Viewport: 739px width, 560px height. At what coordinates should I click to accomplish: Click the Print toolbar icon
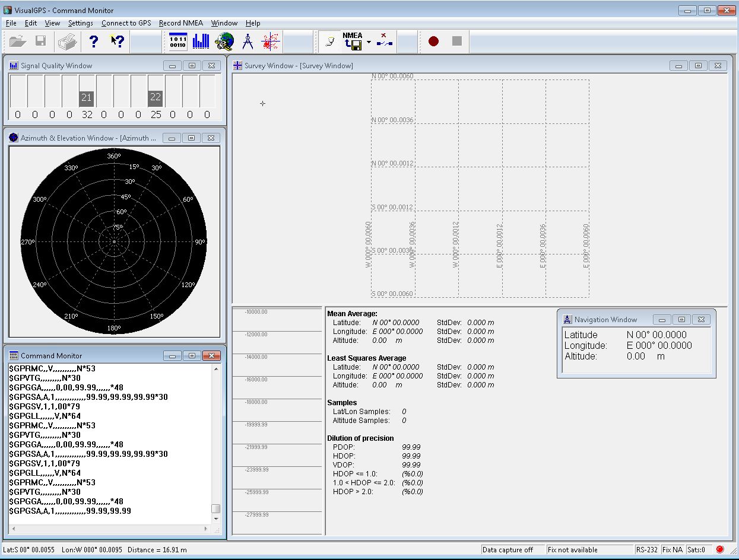pyautogui.click(x=66, y=42)
